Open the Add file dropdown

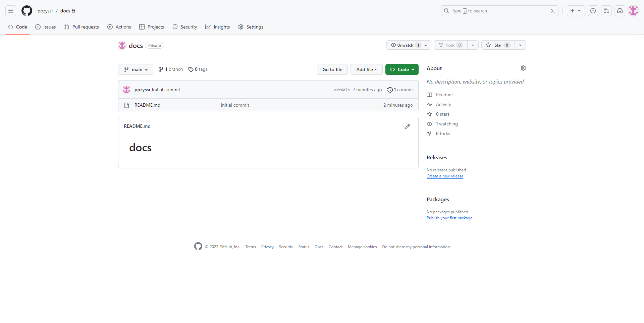pos(366,69)
